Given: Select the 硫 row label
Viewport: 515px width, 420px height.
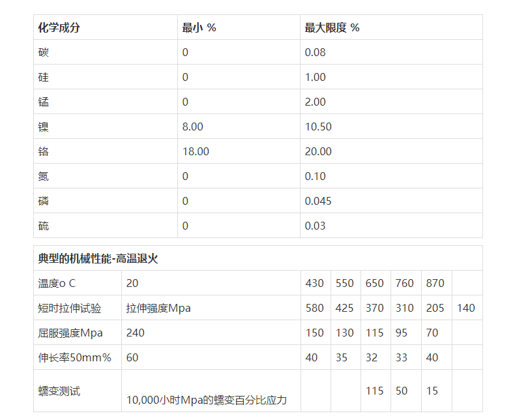Looking at the screenshot, I should 44,226.
